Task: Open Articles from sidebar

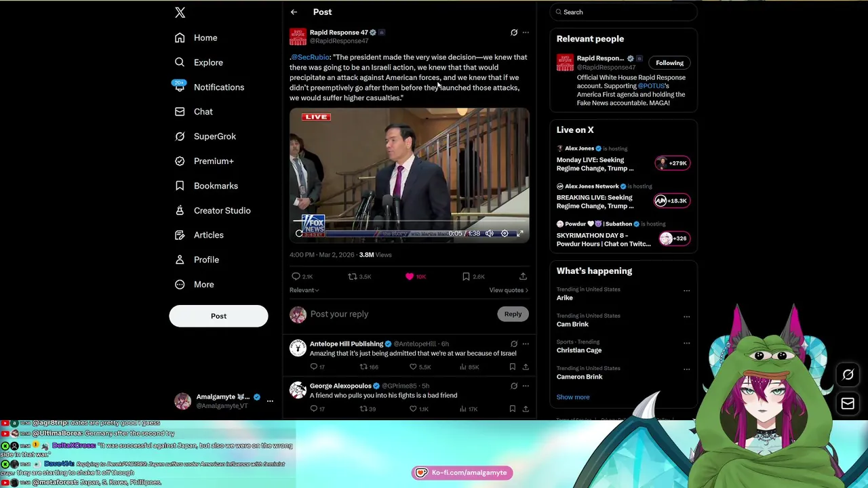Action: click(x=199, y=235)
